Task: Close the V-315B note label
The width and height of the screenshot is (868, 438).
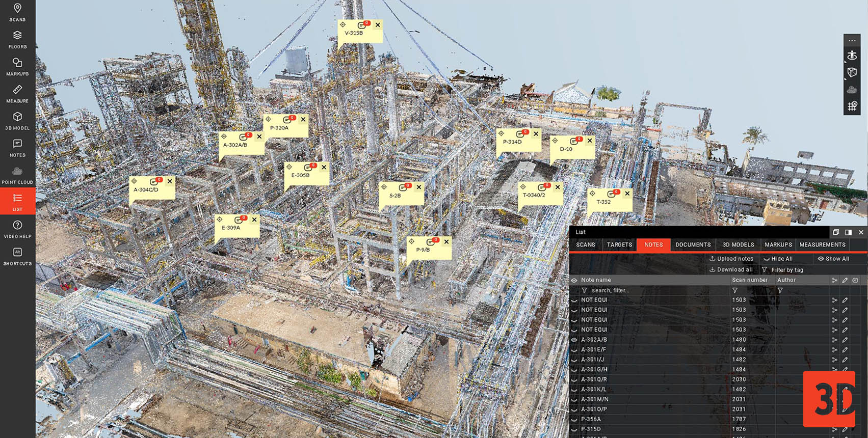Action: coord(378,25)
